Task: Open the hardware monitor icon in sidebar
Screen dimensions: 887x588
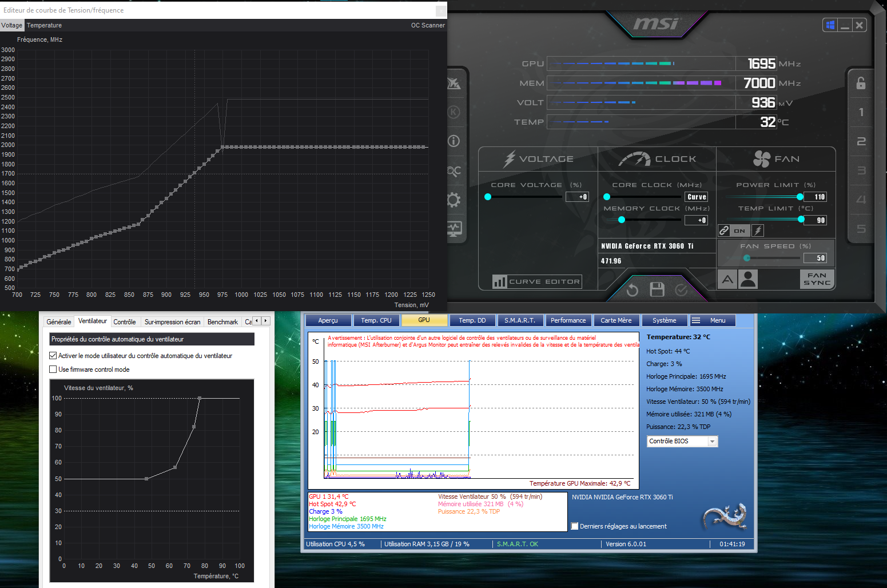Action: tap(454, 229)
